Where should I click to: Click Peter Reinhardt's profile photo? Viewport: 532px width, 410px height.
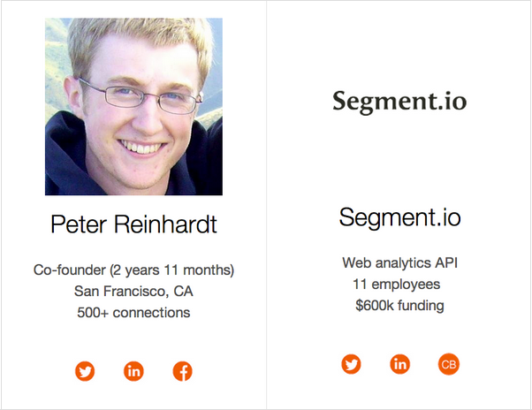coord(133,106)
